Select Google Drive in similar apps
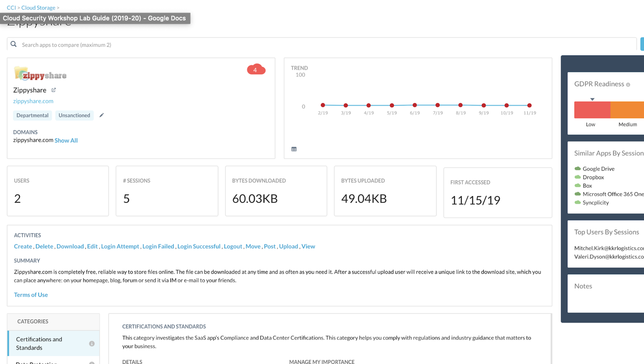The width and height of the screenshot is (644, 364). (x=598, y=169)
